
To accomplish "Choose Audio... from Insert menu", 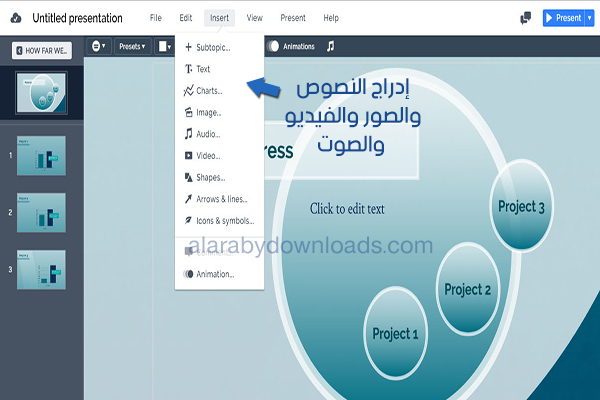I will (219, 134).
